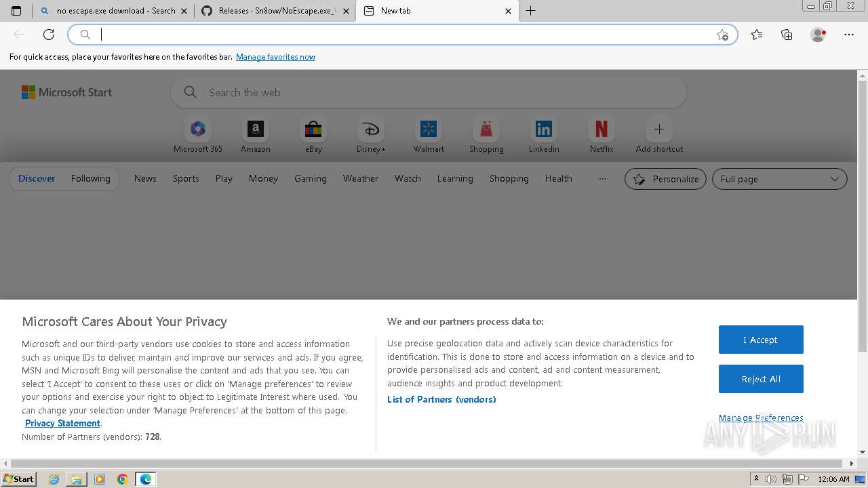
Task: Open the Favorites list icon
Action: pos(757,35)
